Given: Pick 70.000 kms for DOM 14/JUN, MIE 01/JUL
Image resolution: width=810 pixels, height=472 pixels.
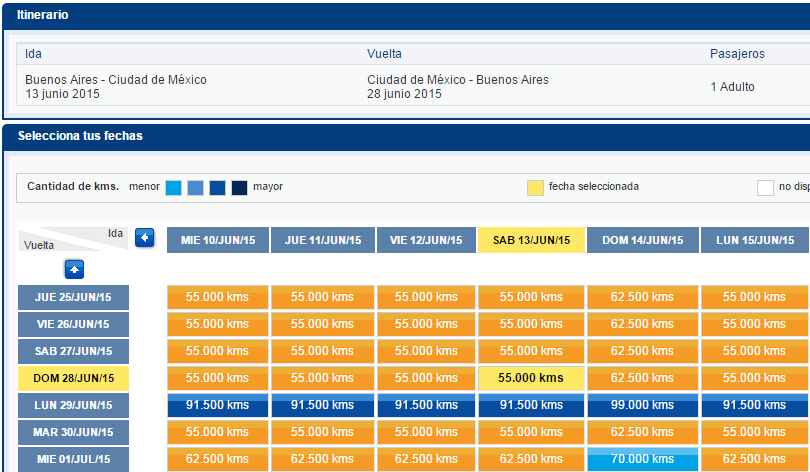Looking at the screenshot, I should pyautogui.click(x=642, y=459).
